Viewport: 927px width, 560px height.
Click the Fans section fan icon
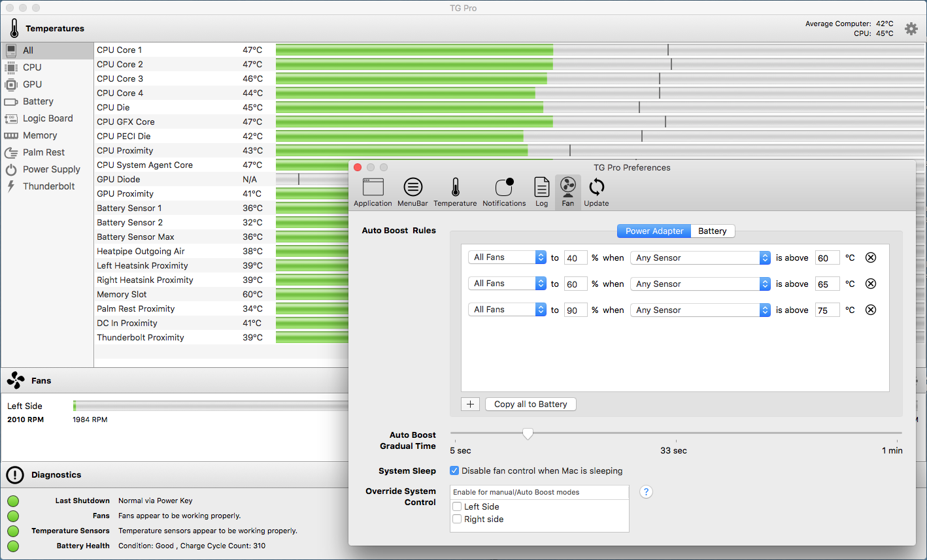pos(16,380)
